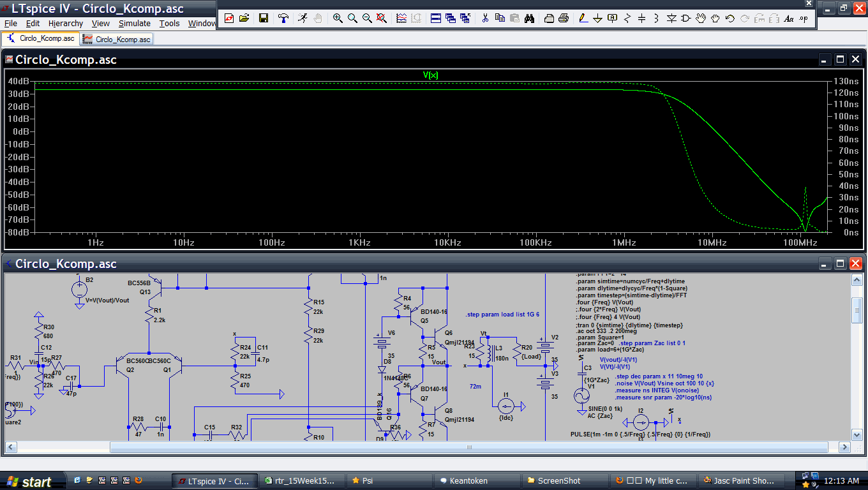The image size is (868, 490).
Task: Save the schematic with the floppy icon
Action: pos(264,19)
